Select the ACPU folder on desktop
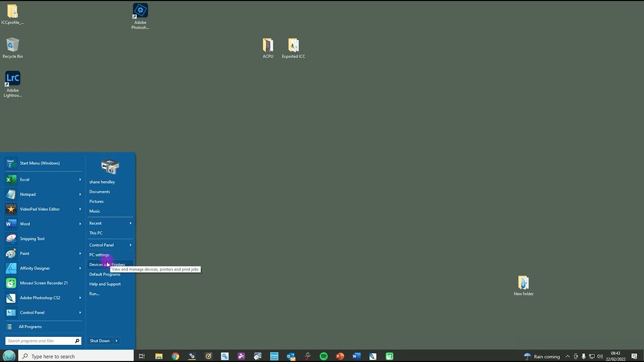Image resolution: width=644 pixels, height=362 pixels. coord(268,48)
